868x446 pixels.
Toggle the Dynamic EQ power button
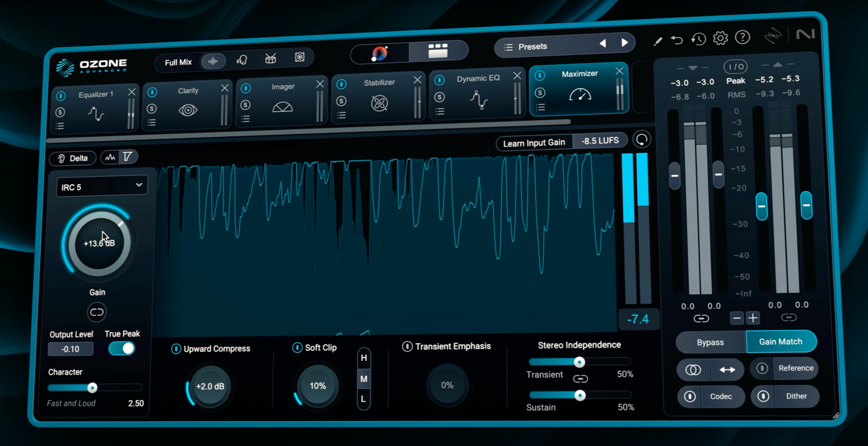[439, 80]
